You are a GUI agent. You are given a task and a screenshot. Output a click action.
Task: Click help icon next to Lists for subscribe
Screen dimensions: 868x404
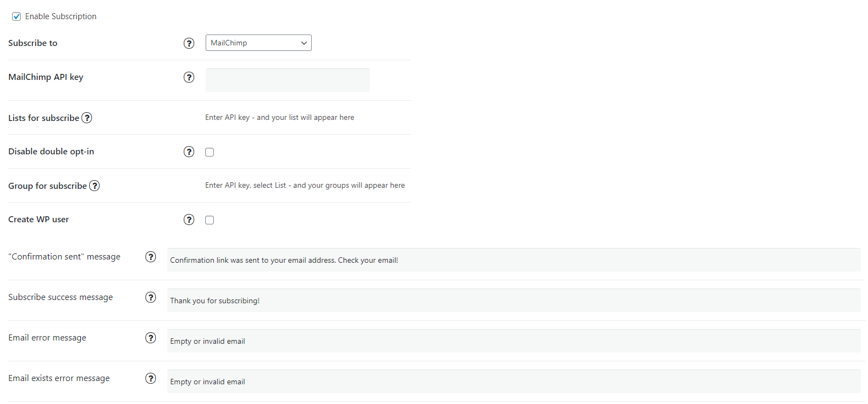[x=87, y=118]
